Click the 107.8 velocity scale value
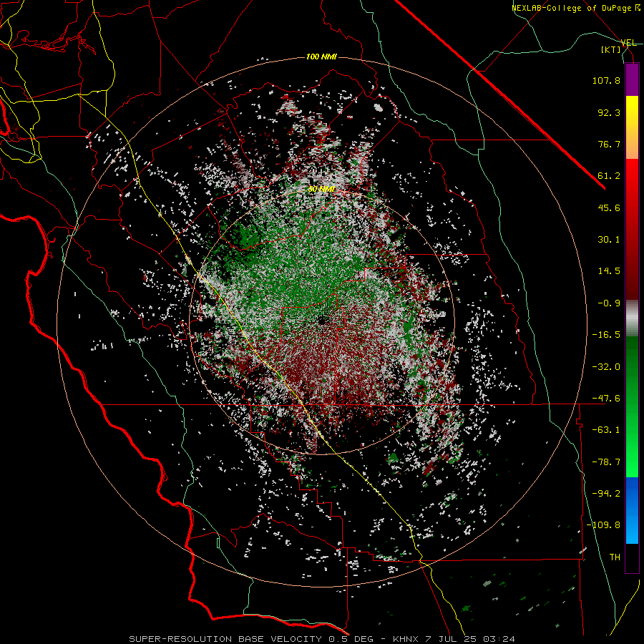The height and width of the screenshot is (644, 644). [606, 80]
